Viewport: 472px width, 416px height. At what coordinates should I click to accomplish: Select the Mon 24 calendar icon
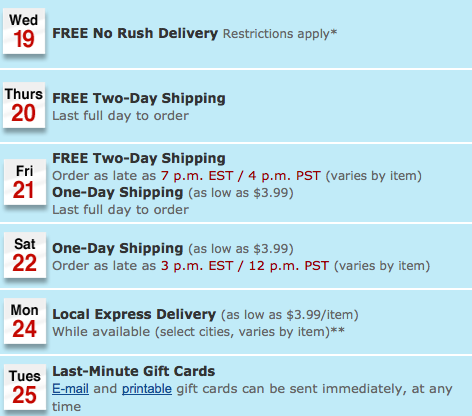tap(25, 321)
